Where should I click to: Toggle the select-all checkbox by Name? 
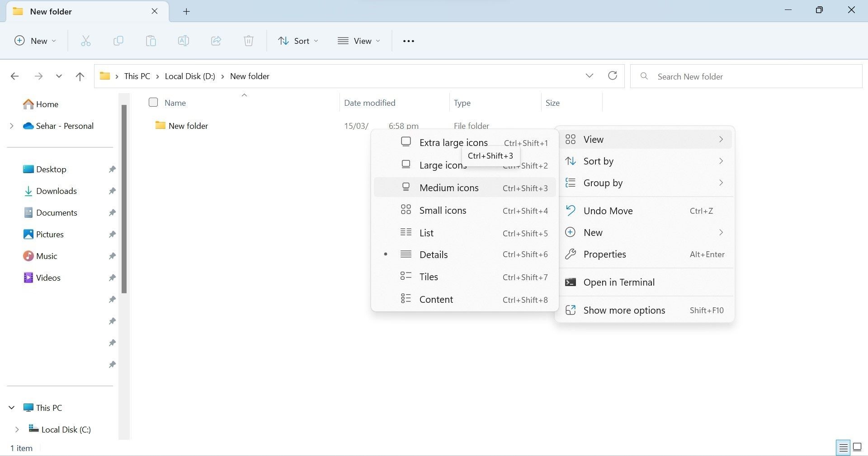point(153,102)
